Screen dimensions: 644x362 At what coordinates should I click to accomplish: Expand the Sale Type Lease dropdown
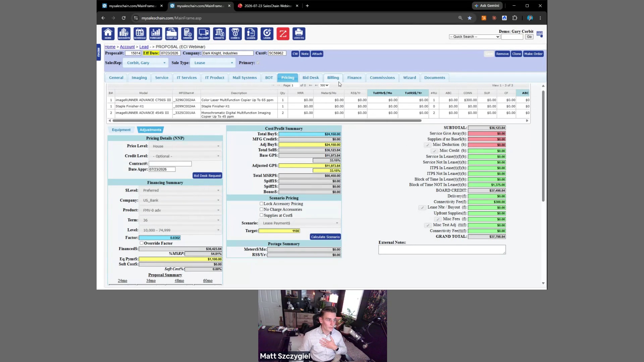[213, 63]
